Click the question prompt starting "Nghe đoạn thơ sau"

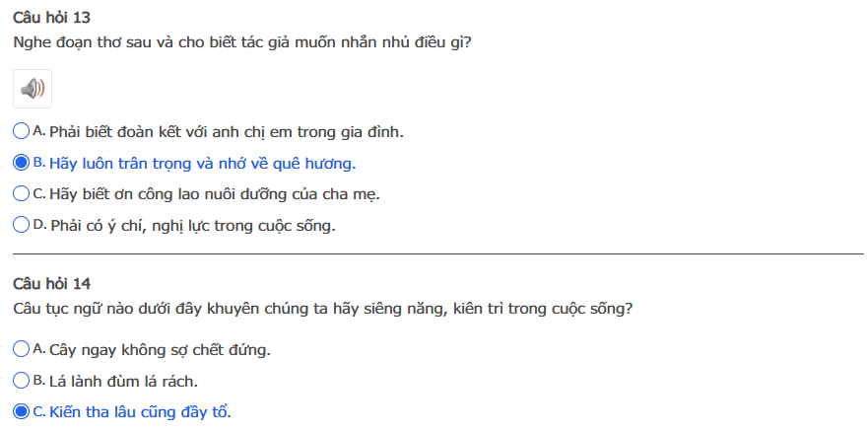pos(242,43)
